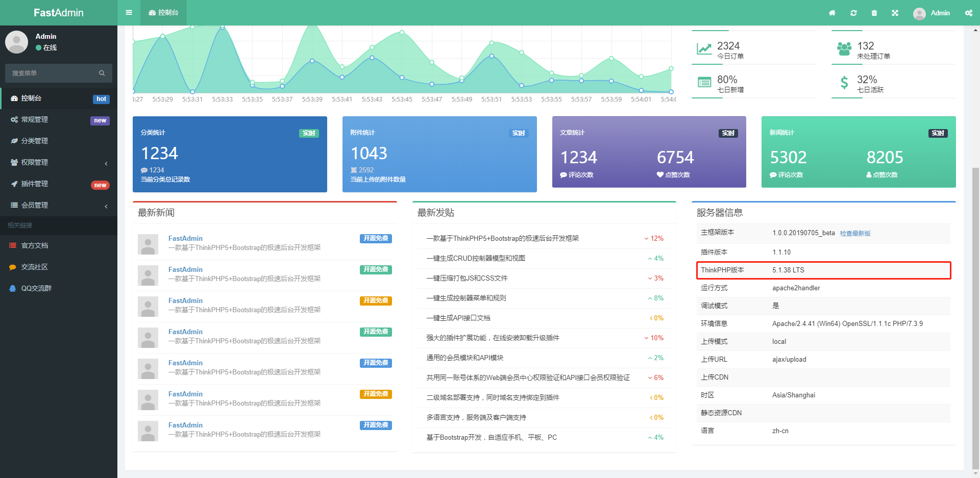Click 时区 value Asia/Shanghai
980x478 pixels.
[794, 395]
